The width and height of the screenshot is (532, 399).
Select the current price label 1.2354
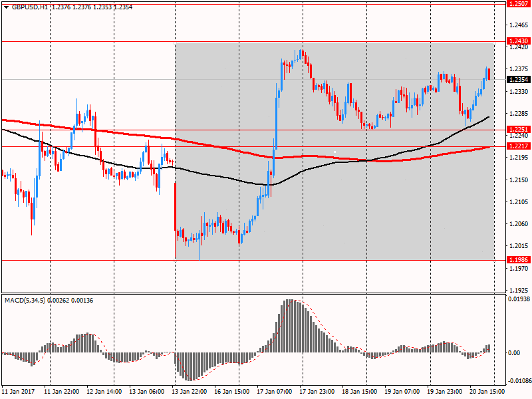pyautogui.click(x=518, y=79)
